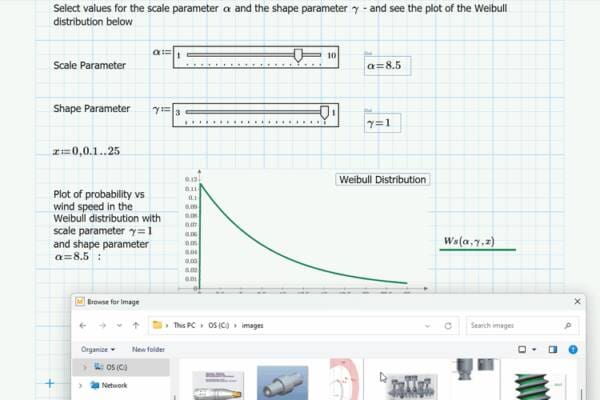The height and width of the screenshot is (400, 600).
Task: Click the Search images field
Action: click(x=522, y=326)
